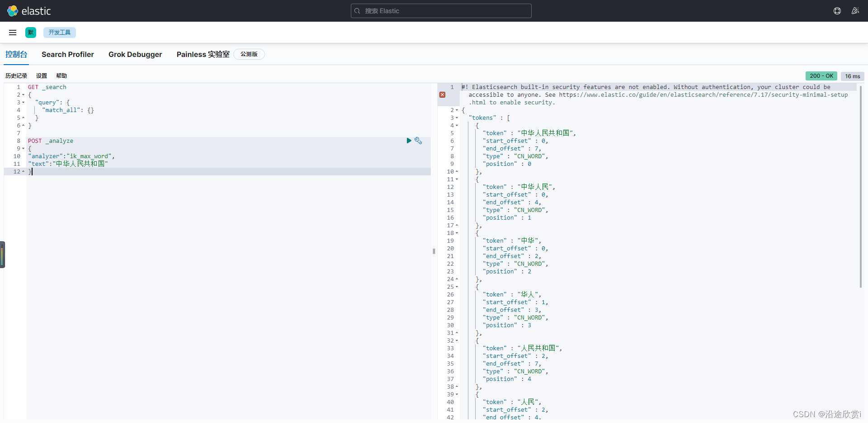The width and height of the screenshot is (868, 423).
Task: Click the 16 ms response time badge
Action: (x=853, y=76)
